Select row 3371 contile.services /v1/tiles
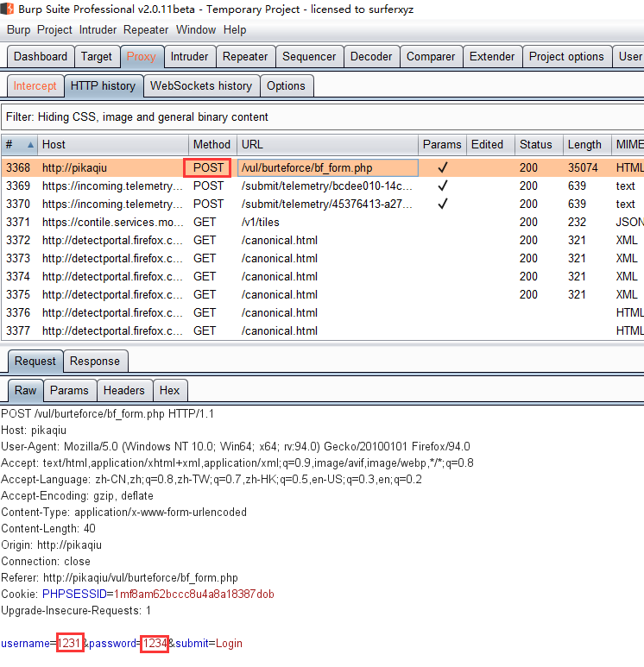 pos(322,222)
